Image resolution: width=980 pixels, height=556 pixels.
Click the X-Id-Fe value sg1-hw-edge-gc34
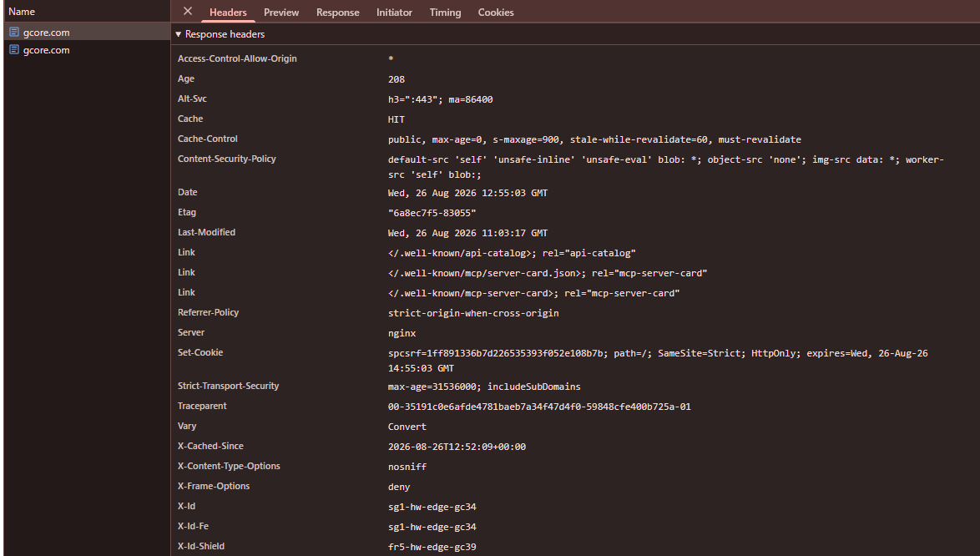click(432, 527)
